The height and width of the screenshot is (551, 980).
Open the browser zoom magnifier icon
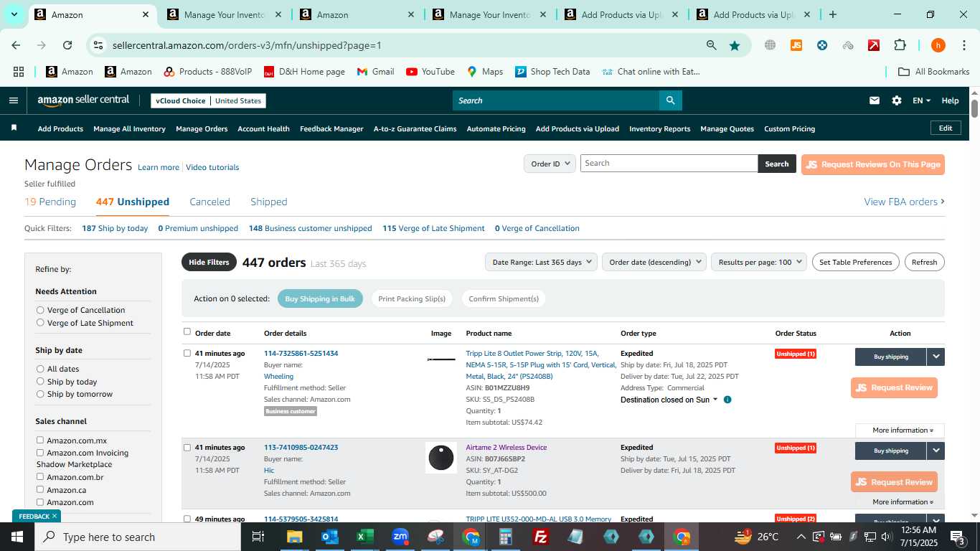[711, 45]
